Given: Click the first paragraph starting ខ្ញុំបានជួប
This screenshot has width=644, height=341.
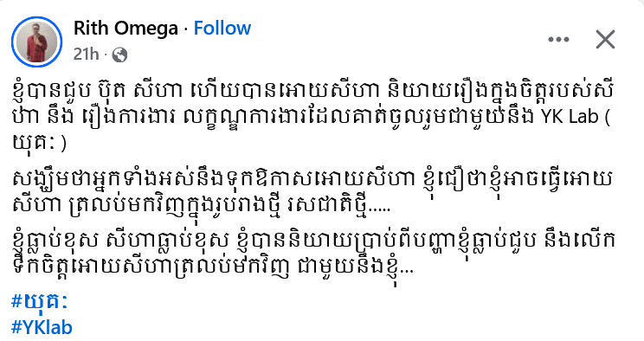Looking at the screenshot, I should tap(312, 117).
